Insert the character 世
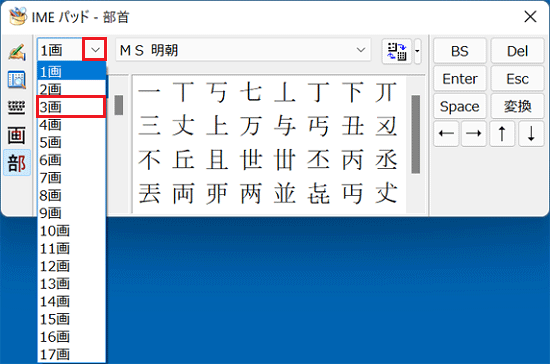This screenshot has height=364, width=550. [x=251, y=160]
